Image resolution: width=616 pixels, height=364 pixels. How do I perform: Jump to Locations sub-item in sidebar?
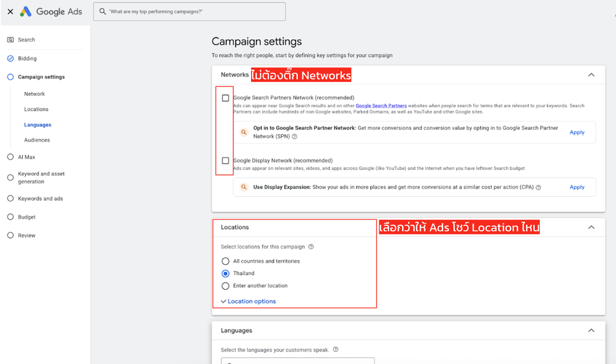coord(36,109)
